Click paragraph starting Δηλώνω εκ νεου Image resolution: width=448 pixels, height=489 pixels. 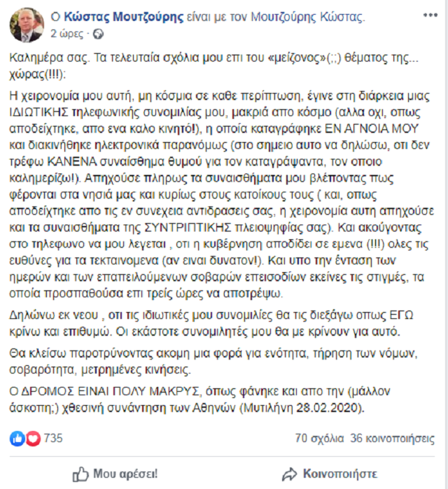pyautogui.click(x=211, y=323)
